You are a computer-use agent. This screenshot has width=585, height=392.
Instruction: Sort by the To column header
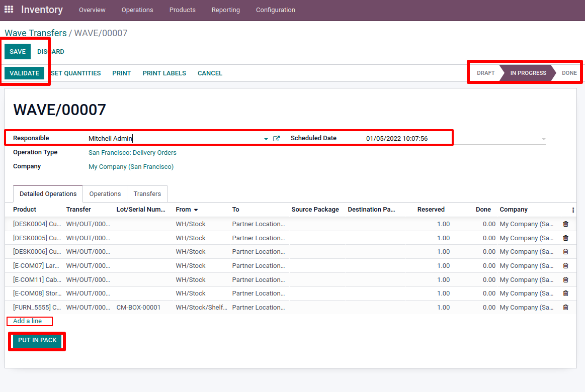[236, 210]
